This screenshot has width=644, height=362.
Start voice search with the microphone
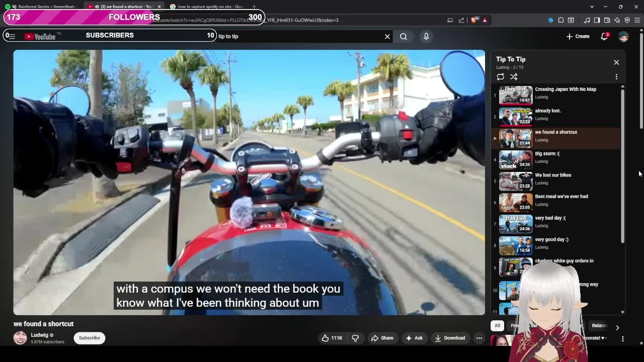click(x=426, y=36)
